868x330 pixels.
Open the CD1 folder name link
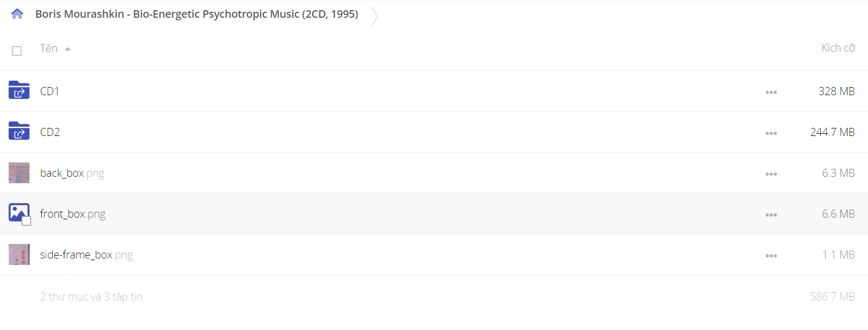coord(49,91)
